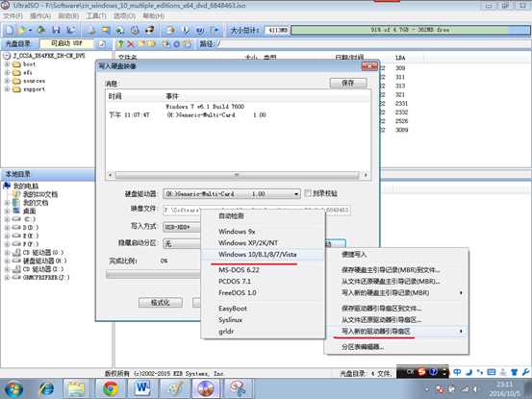Image resolution: width=532 pixels, height=399 pixels.
Task: Choose Windows 9x in the submenu
Action: pyautogui.click(x=263, y=232)
